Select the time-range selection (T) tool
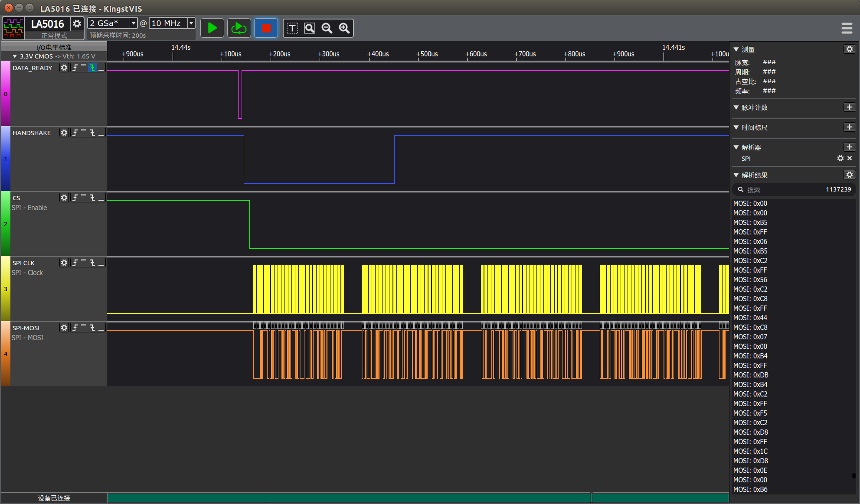860x504 pixels. pos(292,28)
